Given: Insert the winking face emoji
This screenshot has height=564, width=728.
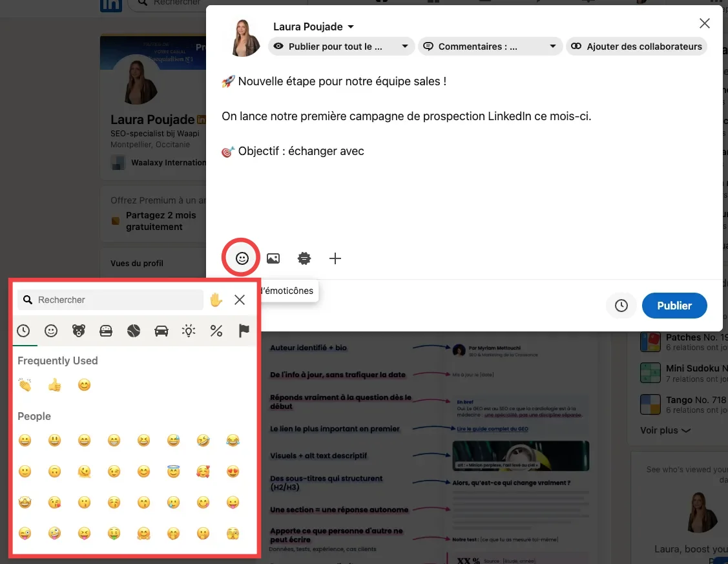Looking at the screenshot, I should tap(114, 472).
